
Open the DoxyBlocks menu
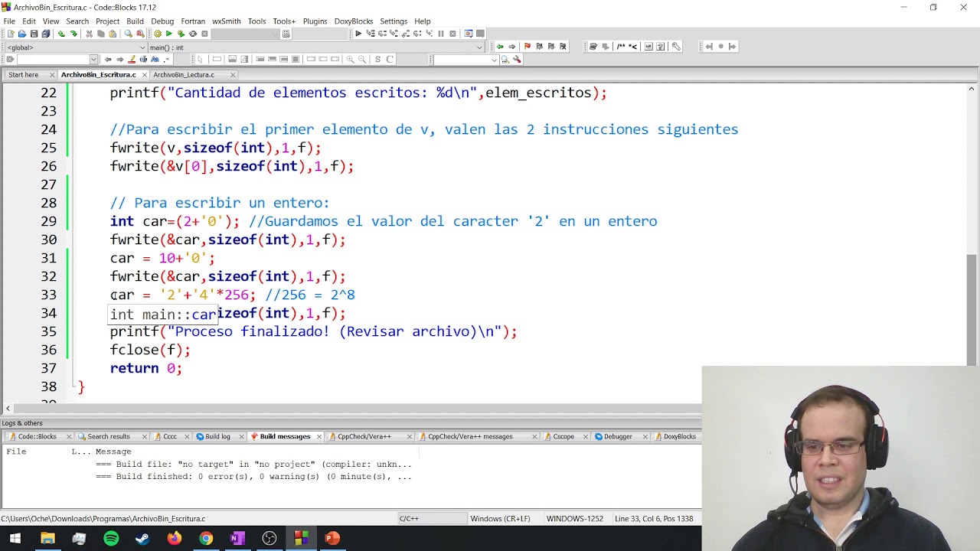point(354,21)
